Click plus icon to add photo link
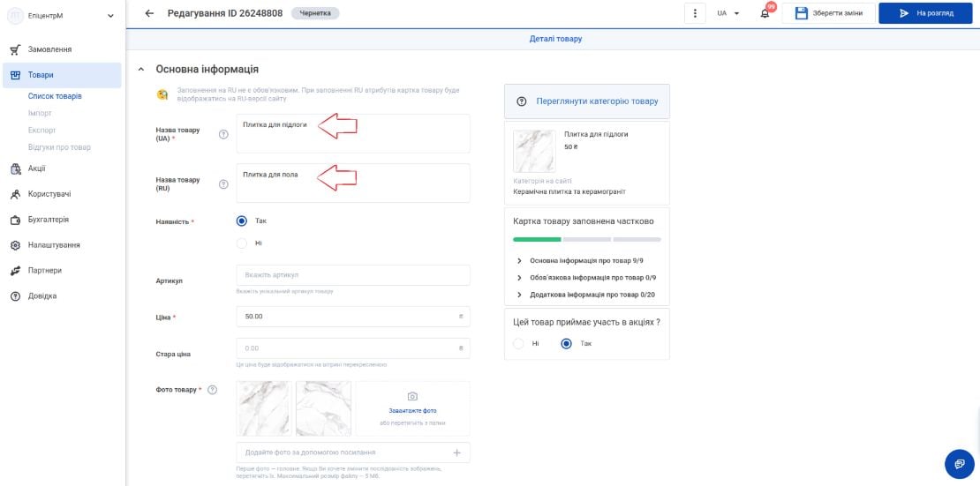980x486 pixels. point(456,452)
